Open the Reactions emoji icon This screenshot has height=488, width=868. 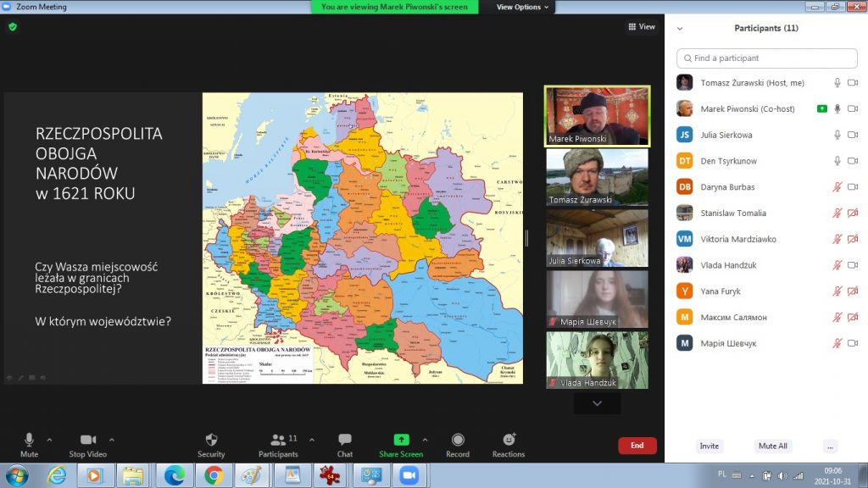point(509,440)
